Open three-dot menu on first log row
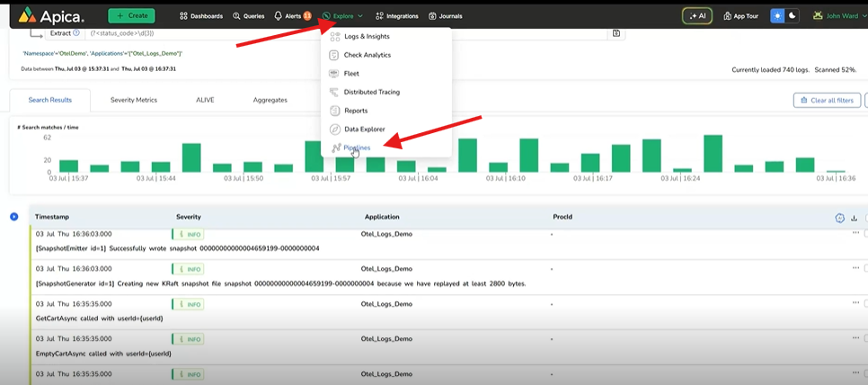868x385 pixels. pyautogui.click(x=855, y=233)
